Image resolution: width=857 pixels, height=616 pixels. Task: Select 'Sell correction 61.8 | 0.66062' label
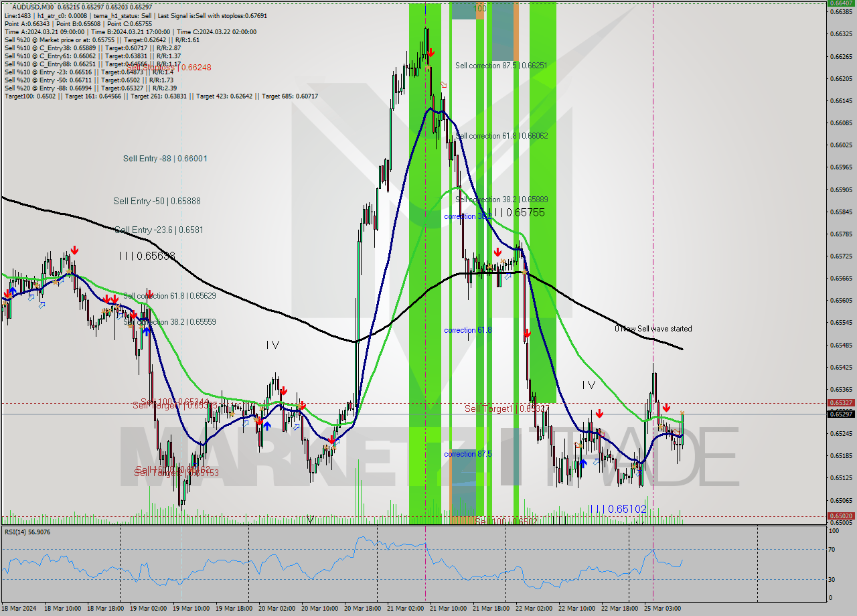click(501, 136)
